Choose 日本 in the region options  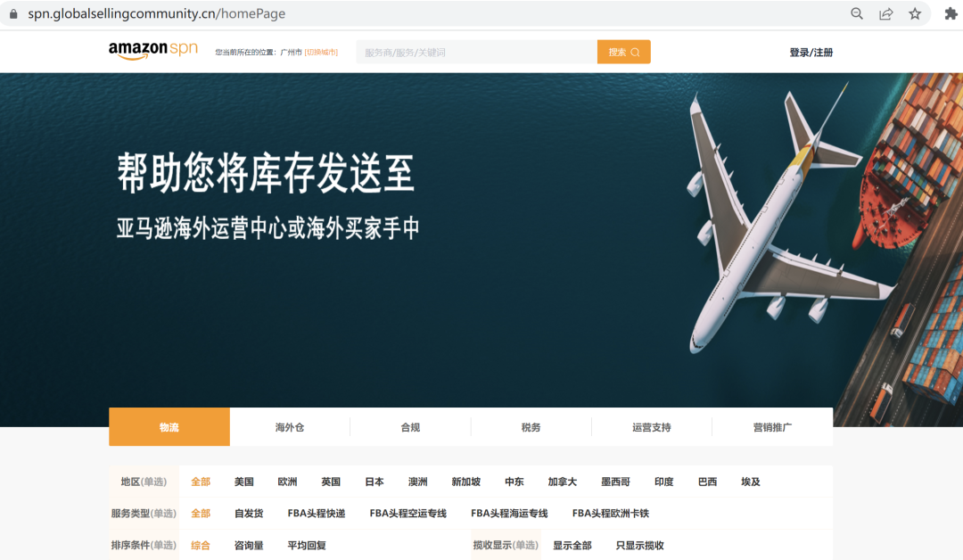click(x=374, y=482)
